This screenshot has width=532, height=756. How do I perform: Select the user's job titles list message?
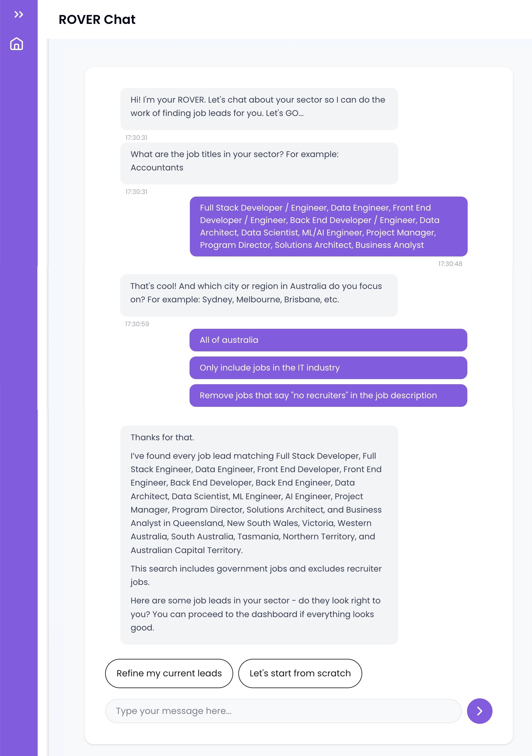click(328, 226)
